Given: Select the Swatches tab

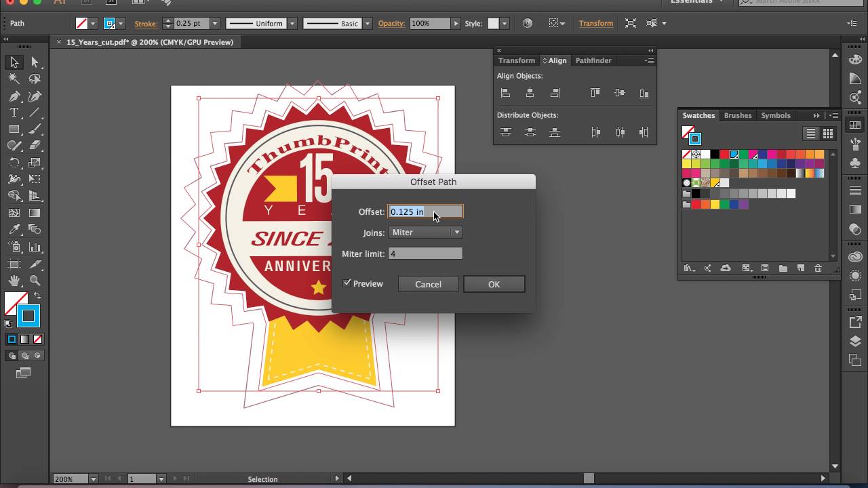Looking at the screenshot, I should [x=698, y=115].
